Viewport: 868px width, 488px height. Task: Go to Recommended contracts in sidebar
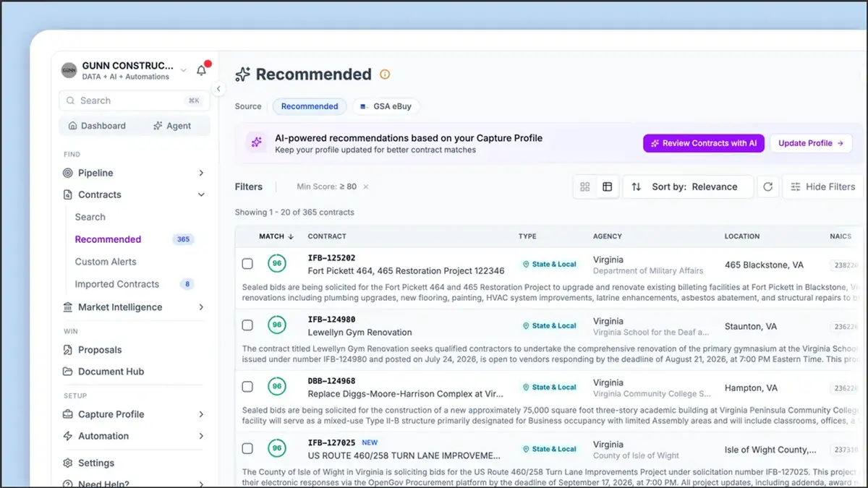point(108,239)
